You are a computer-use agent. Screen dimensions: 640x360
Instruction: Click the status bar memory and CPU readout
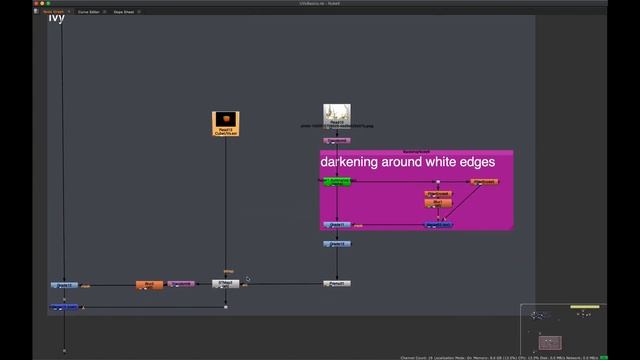[499, 358]
